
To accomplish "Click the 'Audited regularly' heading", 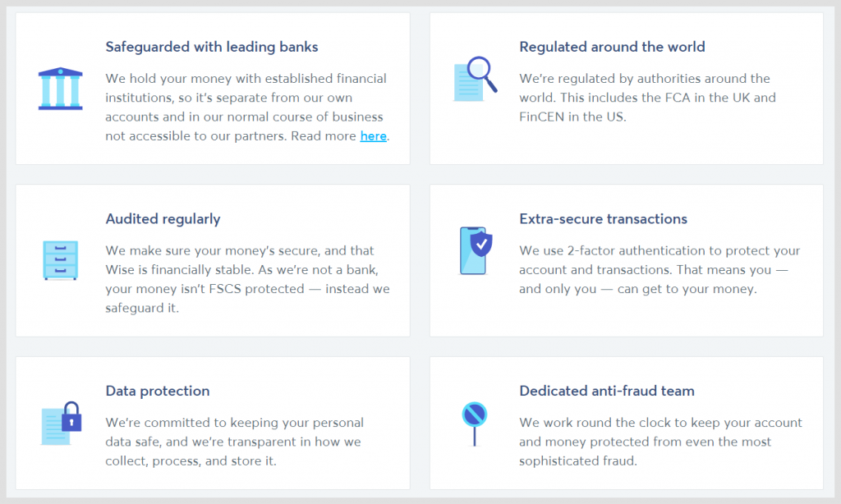I will click(163, 219).
